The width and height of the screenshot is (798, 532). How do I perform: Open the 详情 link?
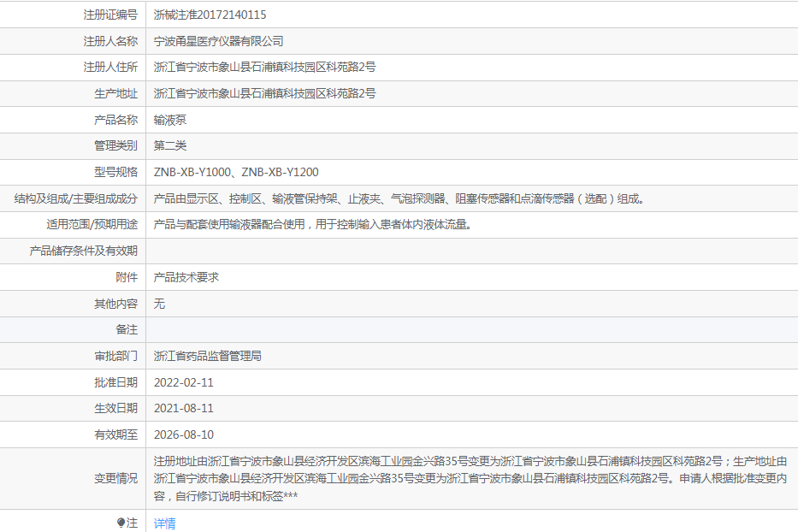[165, 523]
